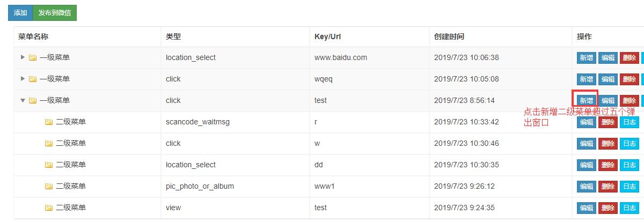Click the folder icon of the pic_photo_or_album submenu
The width and height of the screenshot is (644, 222).
(x=49, y=186)
